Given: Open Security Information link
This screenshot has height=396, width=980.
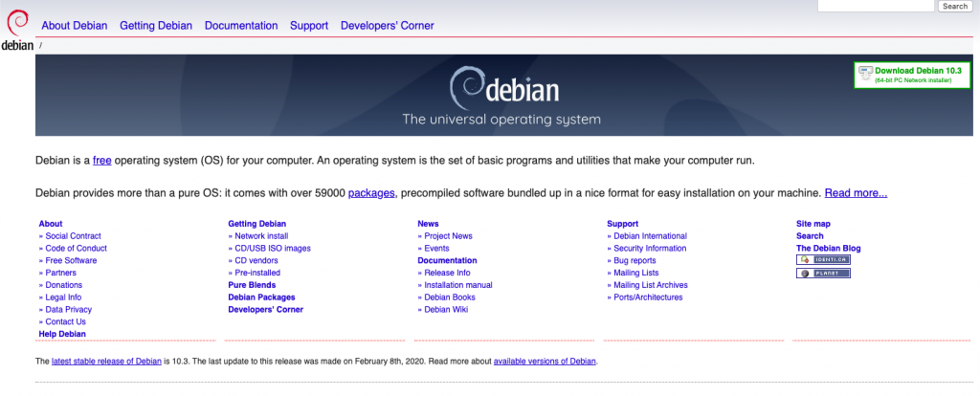Looking at the screenshot, I should pyautogui.click(x=650, y=248).
